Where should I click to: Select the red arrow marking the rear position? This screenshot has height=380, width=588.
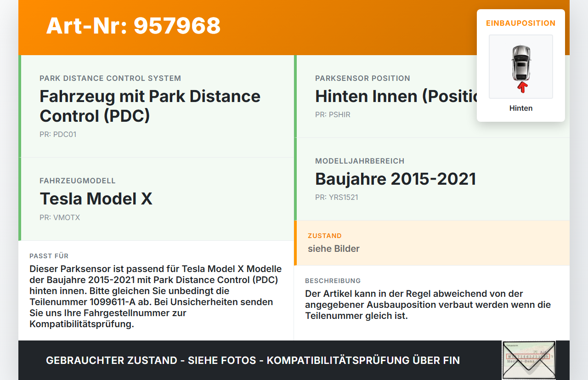tap(521, 87)
